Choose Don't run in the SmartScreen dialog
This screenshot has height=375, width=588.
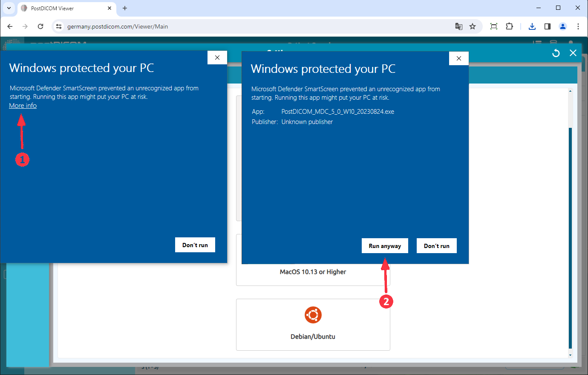coord(436,245)
